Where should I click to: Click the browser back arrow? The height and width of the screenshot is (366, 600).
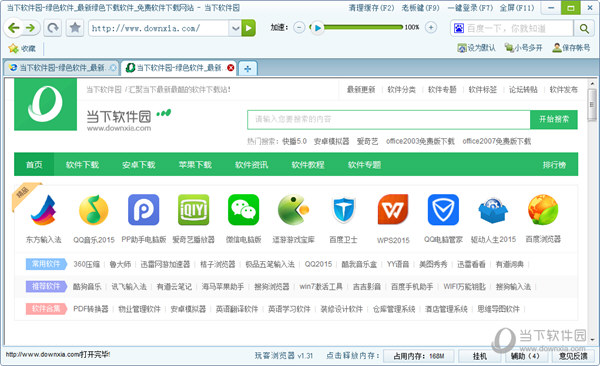13,28
